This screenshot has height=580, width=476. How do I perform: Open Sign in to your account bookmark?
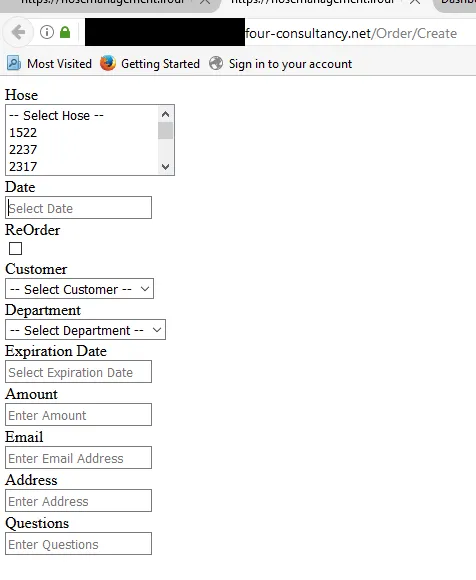tap(280, 64)
